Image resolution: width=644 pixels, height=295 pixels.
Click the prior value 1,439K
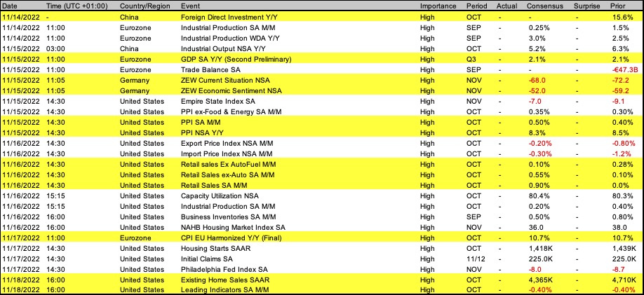click(624, 248)
